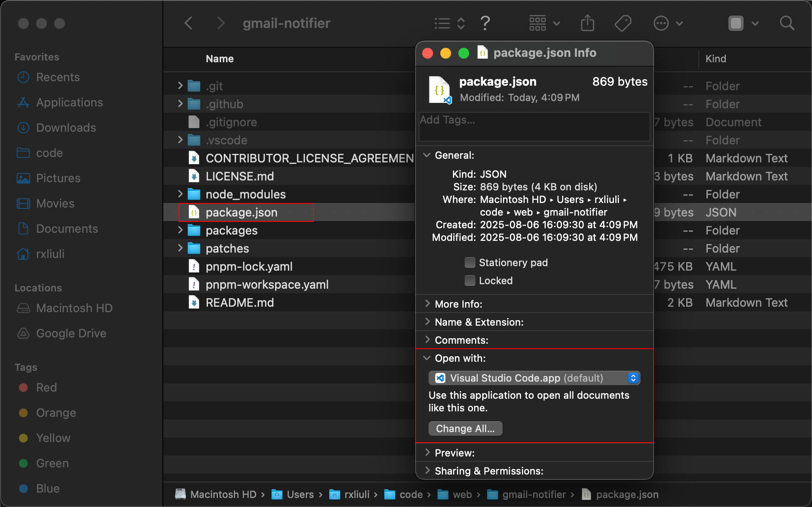Open Visual Studio Code.app default dropdown
The width and height of the screenshot is (812, 507).
(534, 378)
